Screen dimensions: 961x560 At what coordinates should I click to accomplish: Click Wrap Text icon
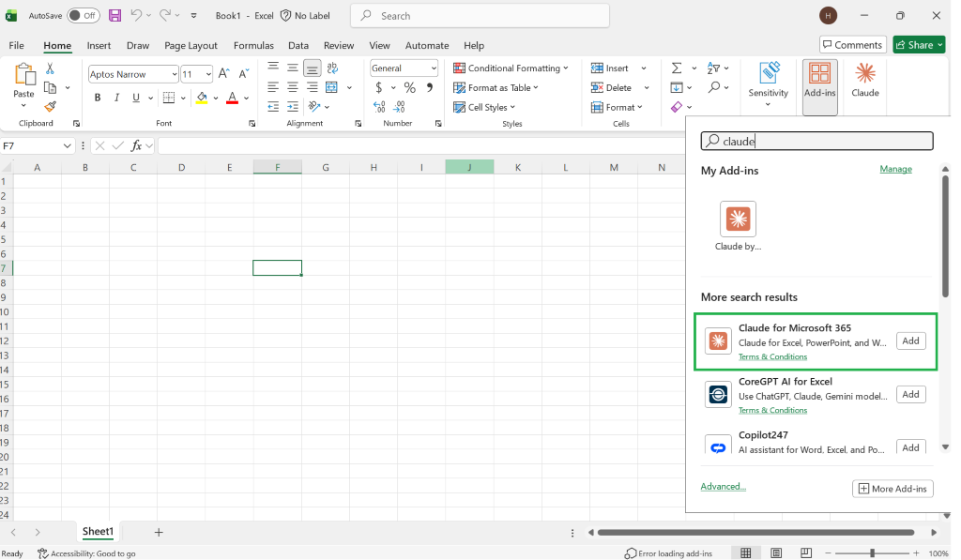pos(332,68)
